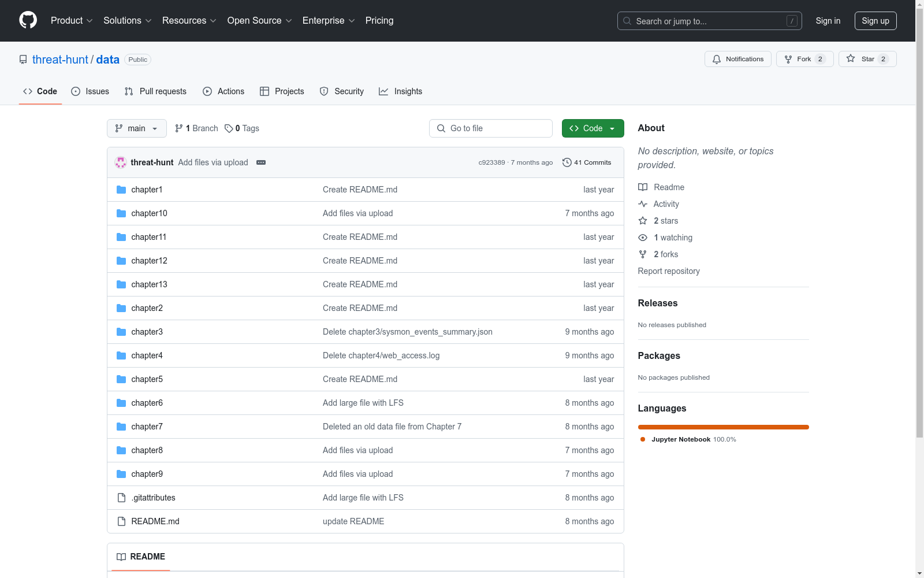Click the Sign in link
924x578 pixels.
coord(828,21)
